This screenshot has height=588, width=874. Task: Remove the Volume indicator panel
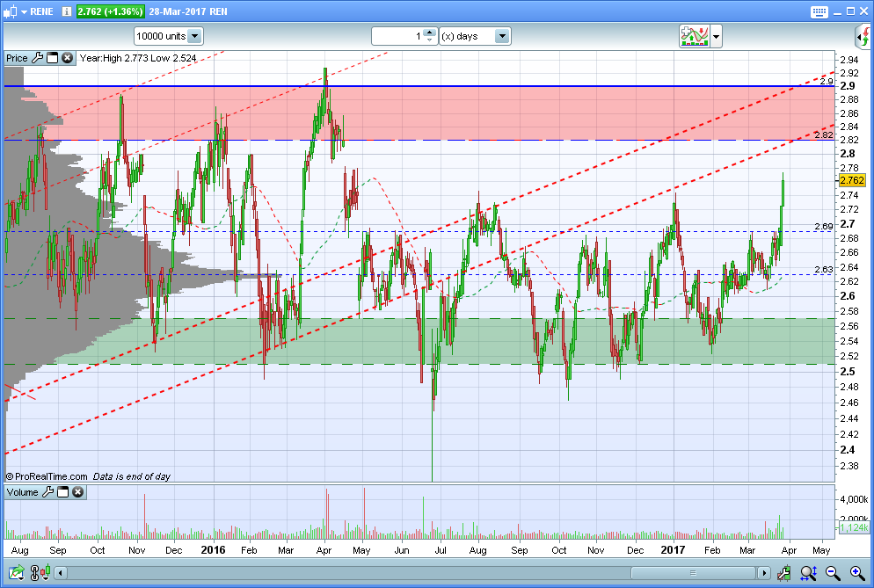[77, 492]
